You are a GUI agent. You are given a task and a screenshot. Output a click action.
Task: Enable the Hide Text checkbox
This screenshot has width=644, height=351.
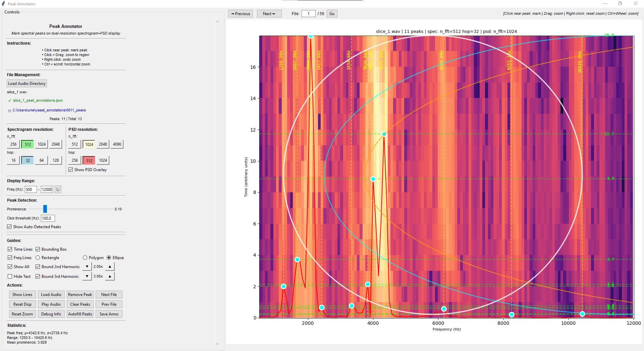pyautogui.click(x=10, y=277)
